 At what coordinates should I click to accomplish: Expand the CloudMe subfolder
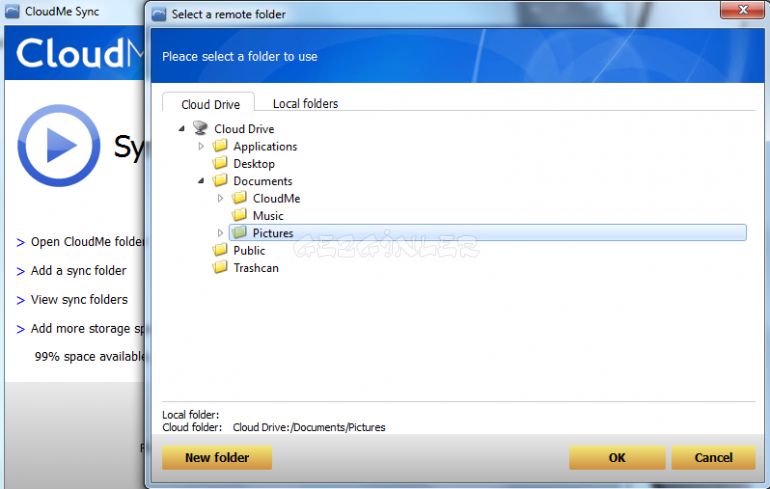pyautogui.click(x=220, y=198)
